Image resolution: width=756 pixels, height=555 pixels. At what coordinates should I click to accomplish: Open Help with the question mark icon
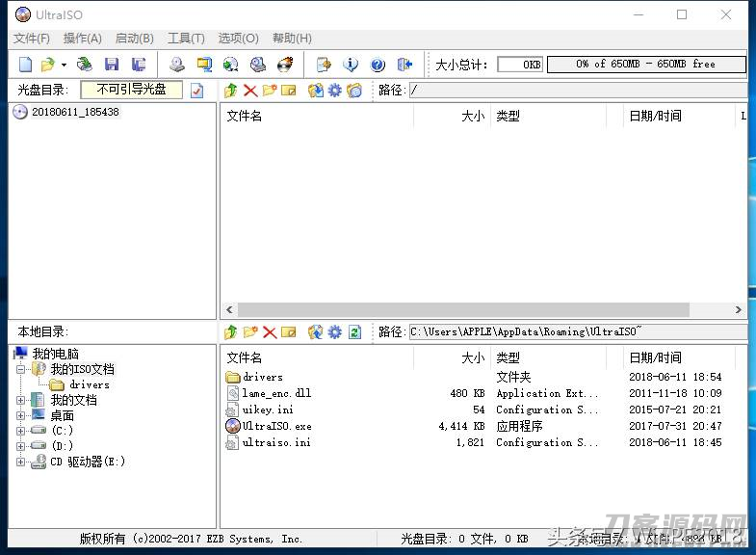pos(378,65)
